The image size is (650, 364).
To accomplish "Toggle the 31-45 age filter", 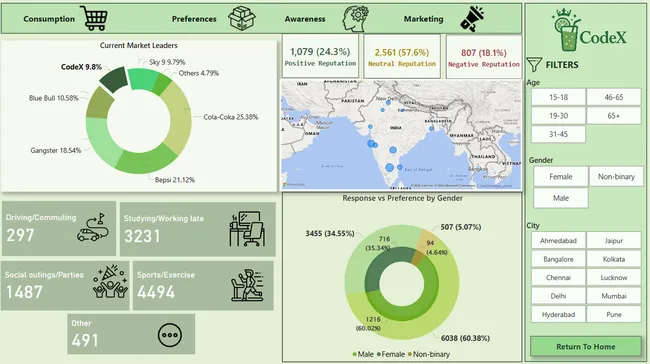I will tap(558, 134).
